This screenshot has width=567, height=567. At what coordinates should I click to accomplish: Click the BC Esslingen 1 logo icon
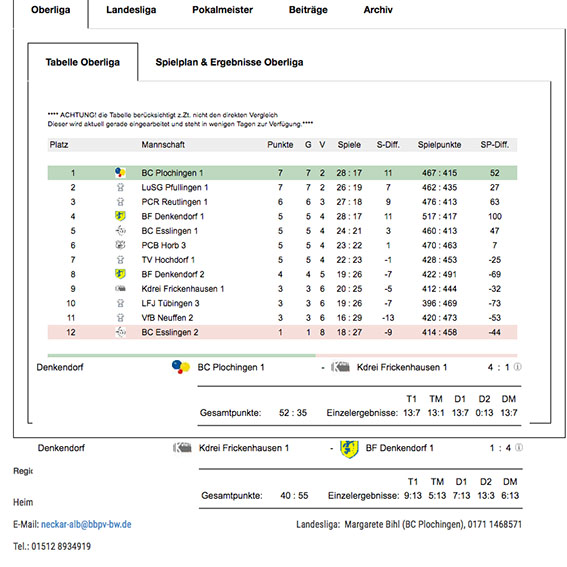[x=120, y=231]
